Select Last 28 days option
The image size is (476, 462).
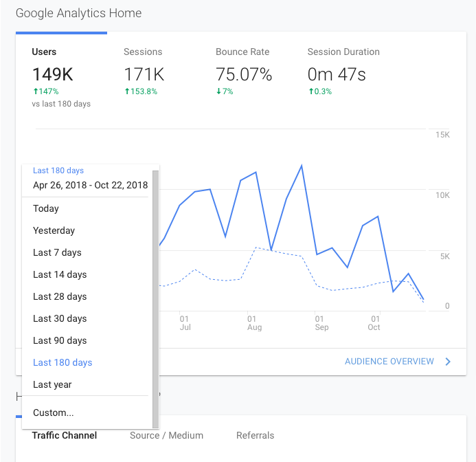(x=85, y=296)
